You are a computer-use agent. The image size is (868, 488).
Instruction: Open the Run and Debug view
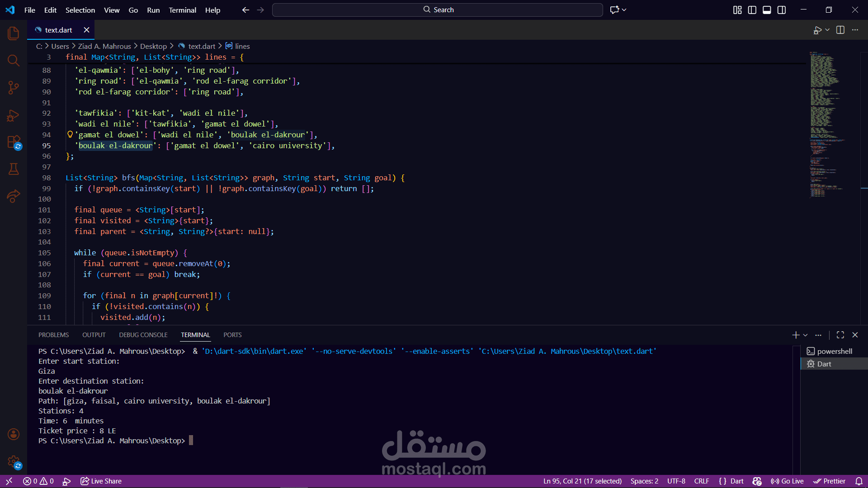14,116
